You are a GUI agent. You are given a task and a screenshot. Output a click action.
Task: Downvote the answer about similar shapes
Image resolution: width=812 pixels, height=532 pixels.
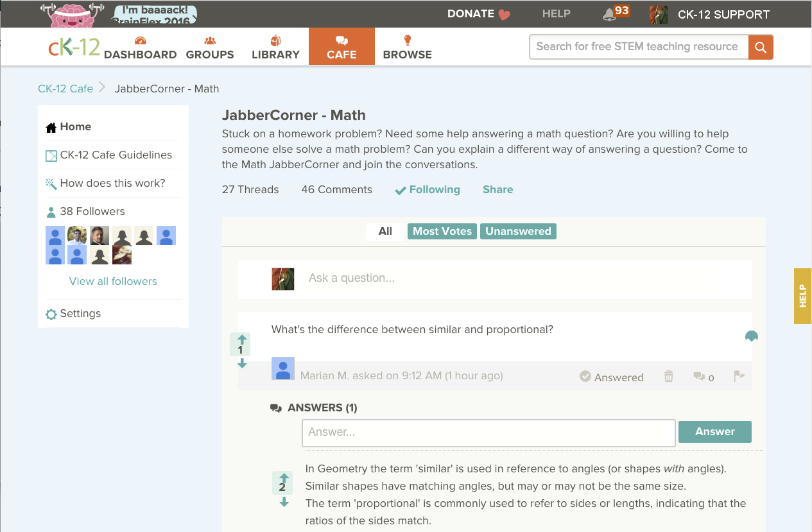[x=284, y=502]
